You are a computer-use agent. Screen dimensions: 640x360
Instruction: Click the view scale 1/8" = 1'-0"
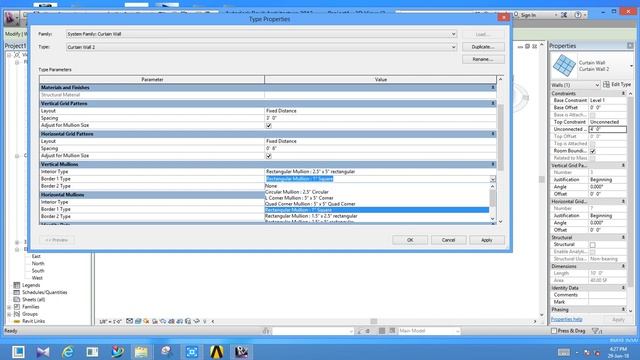110,322
